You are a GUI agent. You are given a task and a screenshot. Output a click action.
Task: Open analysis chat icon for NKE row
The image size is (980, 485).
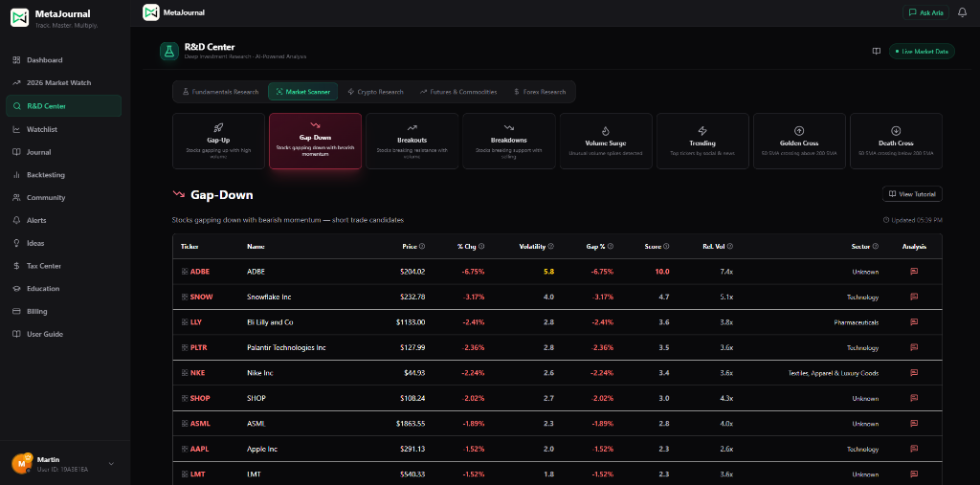click(914, 372)
